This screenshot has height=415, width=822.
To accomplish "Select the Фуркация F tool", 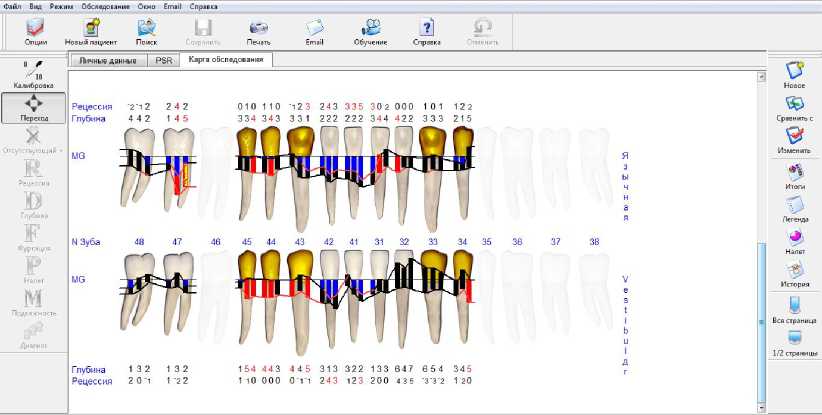I will click(x=34, y=239).
